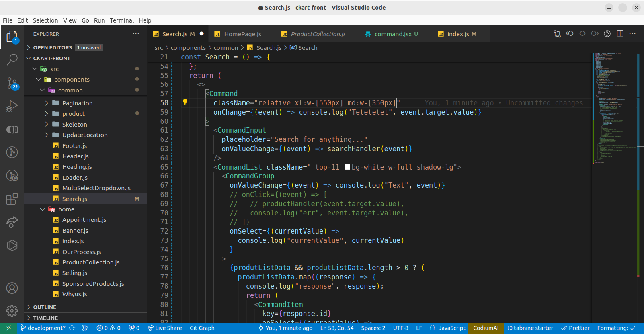This screenshot has height=334, width=644.
Task: Click the Split Editor Right icon
Action: (620, 34)
